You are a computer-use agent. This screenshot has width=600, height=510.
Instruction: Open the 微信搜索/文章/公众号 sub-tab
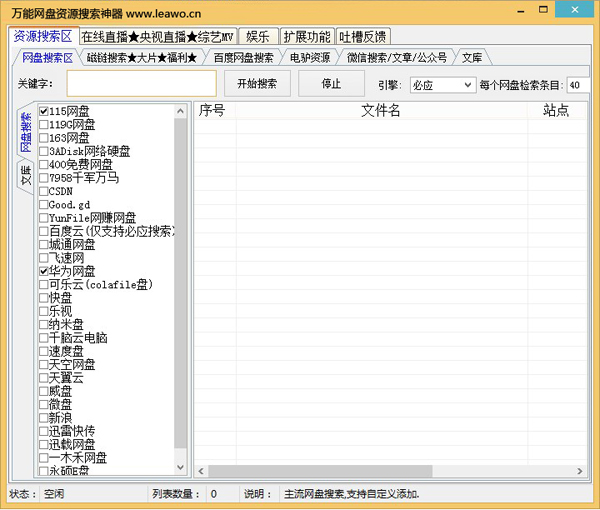(396, 58)
